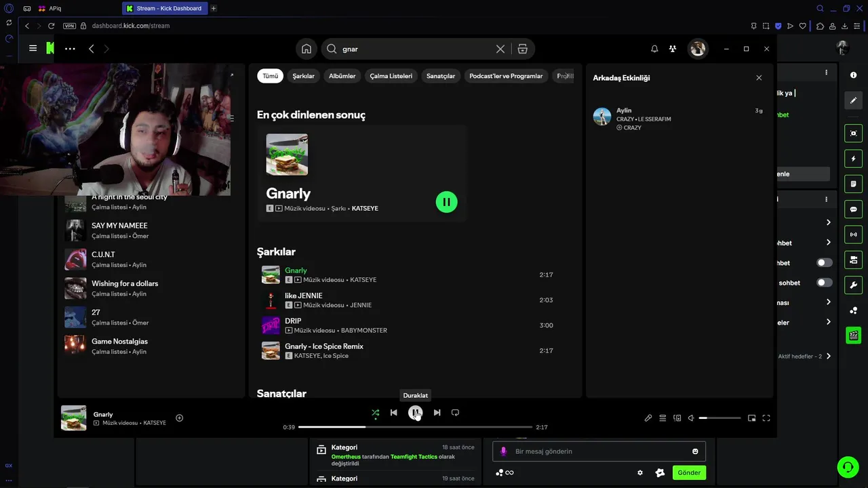Open SAY MY NAMEEE playlist
Viewport: 868px width, 488px height.
151,230
